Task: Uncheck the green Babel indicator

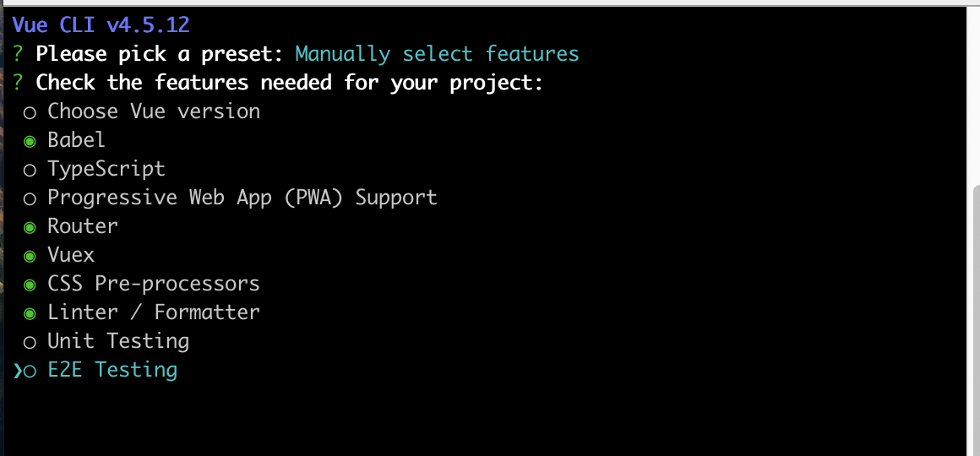Action: (30, 142)
